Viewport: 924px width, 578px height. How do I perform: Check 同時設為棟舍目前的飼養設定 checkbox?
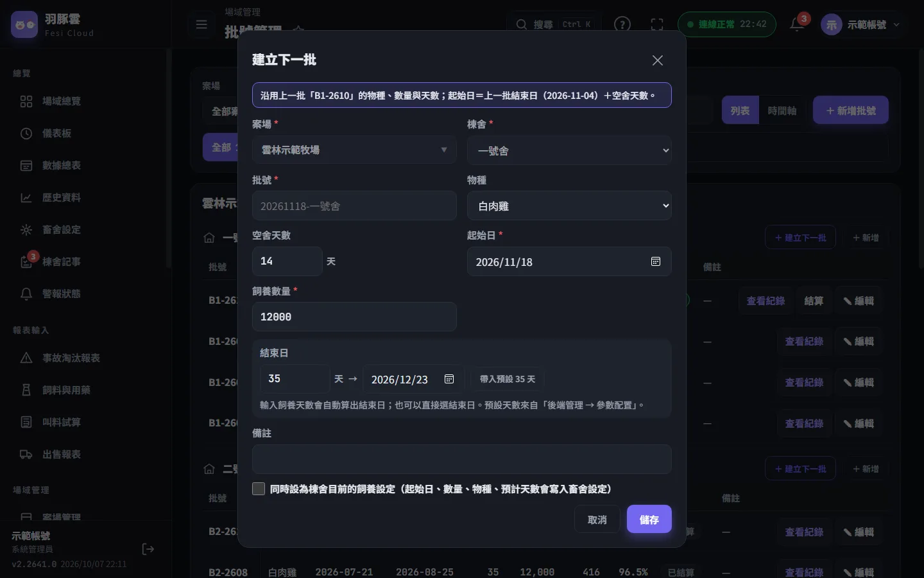point(259,489)
